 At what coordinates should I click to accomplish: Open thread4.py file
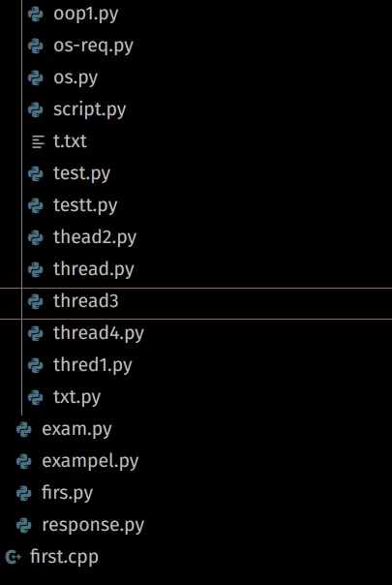coord(99,333)
